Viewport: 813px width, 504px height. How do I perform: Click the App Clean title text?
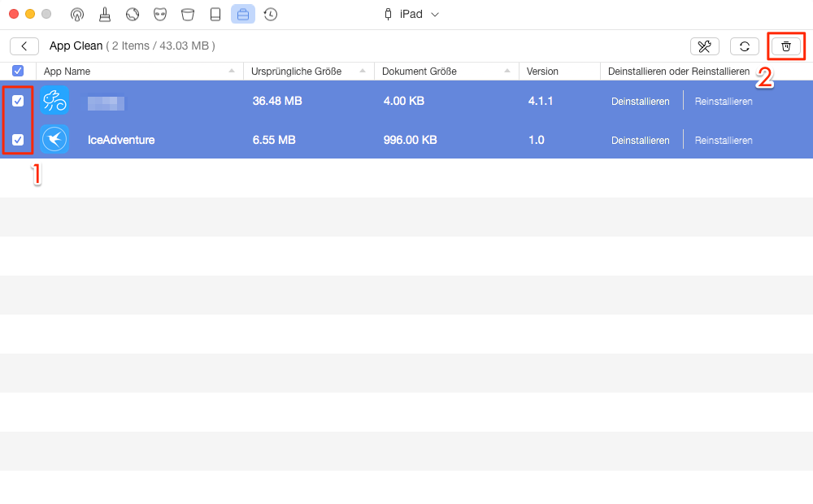click(76, 46)
